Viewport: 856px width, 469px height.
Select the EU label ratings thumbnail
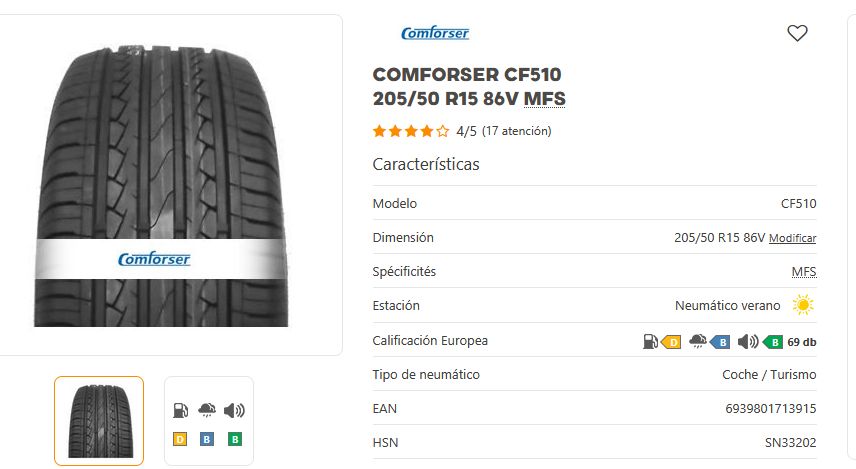point(209,421)
